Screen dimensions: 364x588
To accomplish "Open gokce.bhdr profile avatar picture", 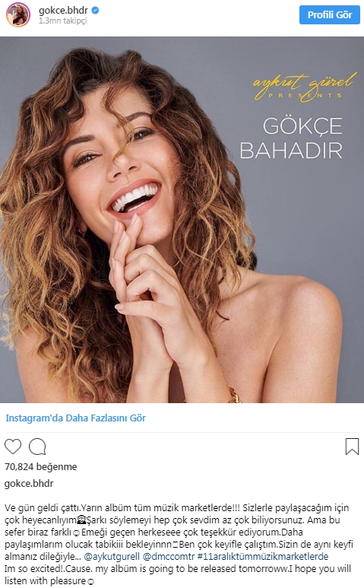I will click(18, 15).
